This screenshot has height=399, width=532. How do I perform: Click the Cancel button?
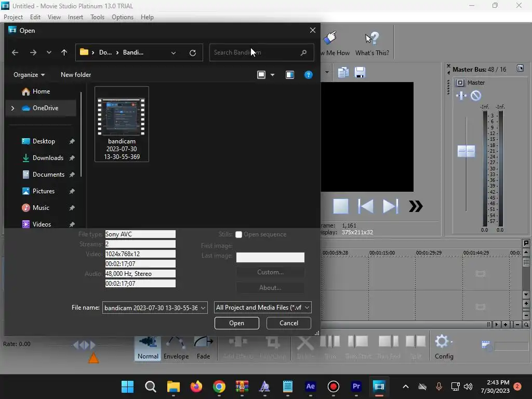(x=289, y=323)
